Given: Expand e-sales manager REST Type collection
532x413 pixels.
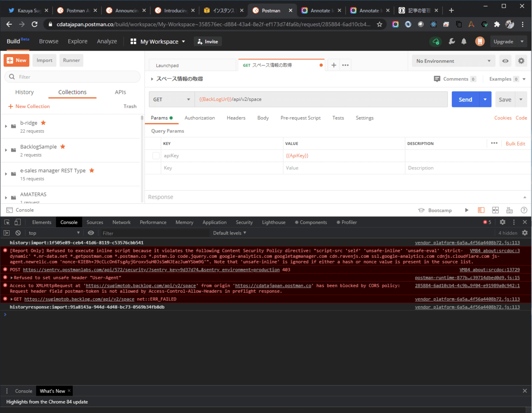Looking at the screenshot, I should pyautogui.click(x=6, y=174).
